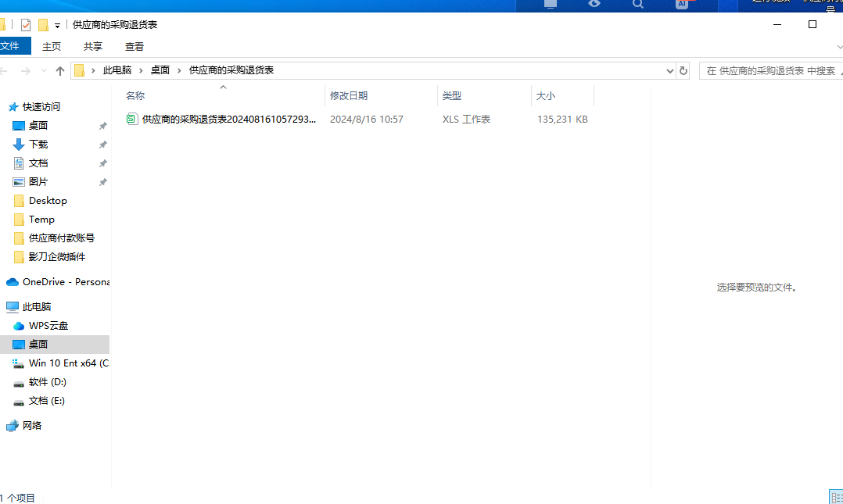The image size is (843, 504).
Task: Open OneDrive - Personal in the navigation pane
Action: pos(58,281)
